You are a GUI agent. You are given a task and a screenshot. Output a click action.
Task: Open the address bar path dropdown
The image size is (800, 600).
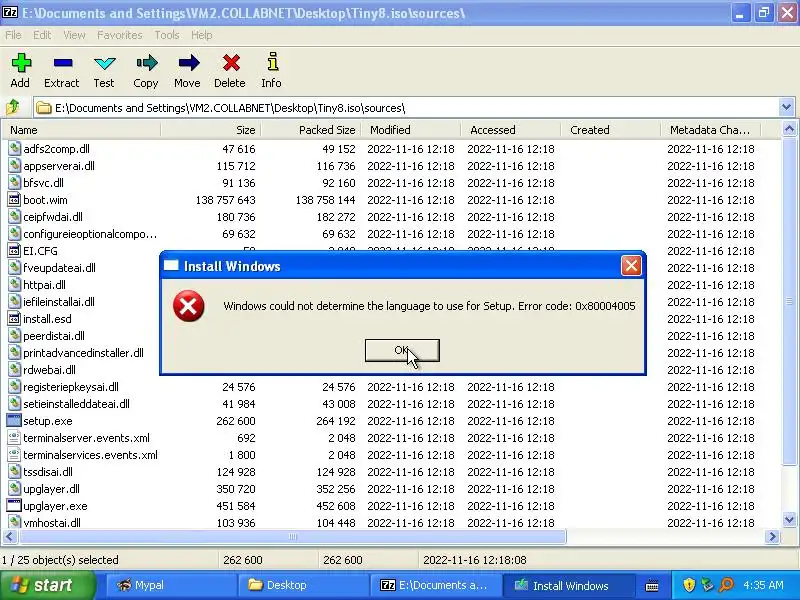[x=786, y=108]
